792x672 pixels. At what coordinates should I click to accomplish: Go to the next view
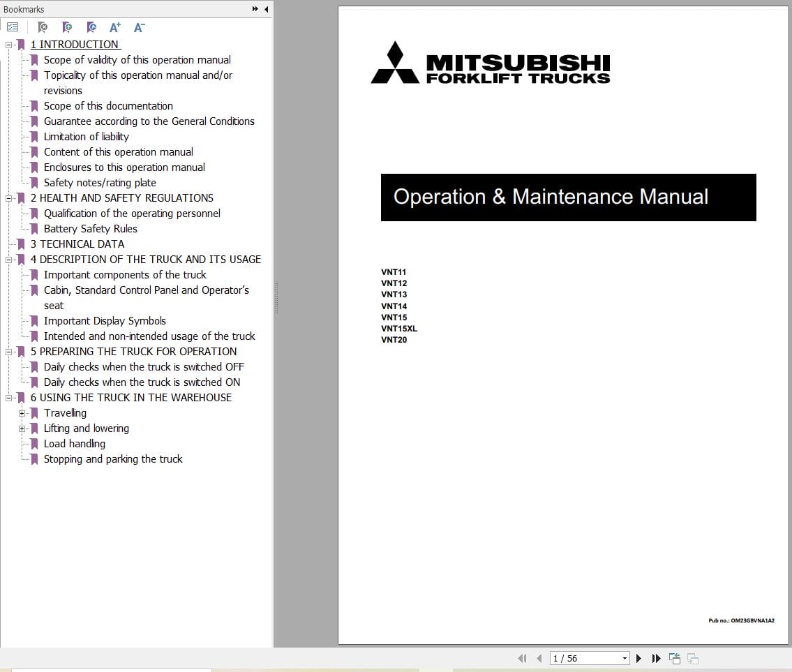coord(692,658)
